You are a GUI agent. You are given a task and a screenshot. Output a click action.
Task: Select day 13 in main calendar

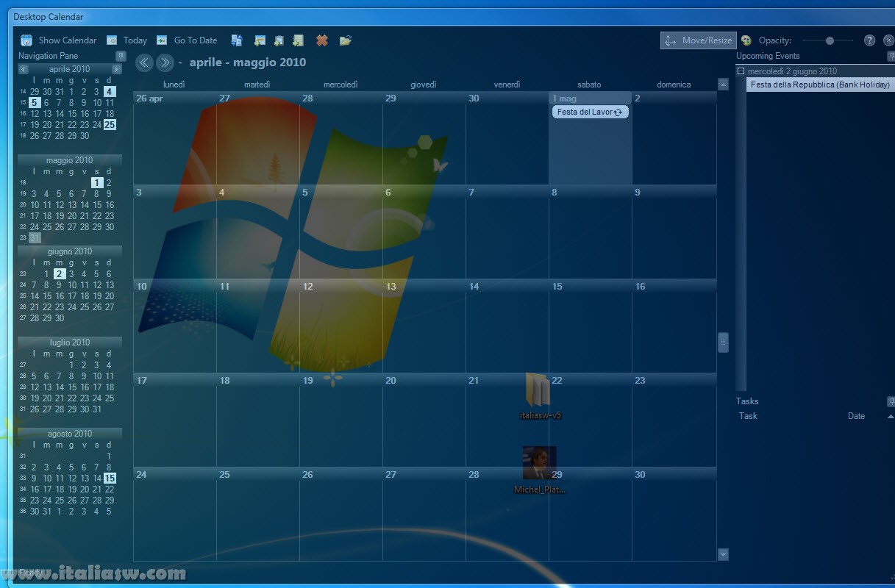(x=424, y=325)
